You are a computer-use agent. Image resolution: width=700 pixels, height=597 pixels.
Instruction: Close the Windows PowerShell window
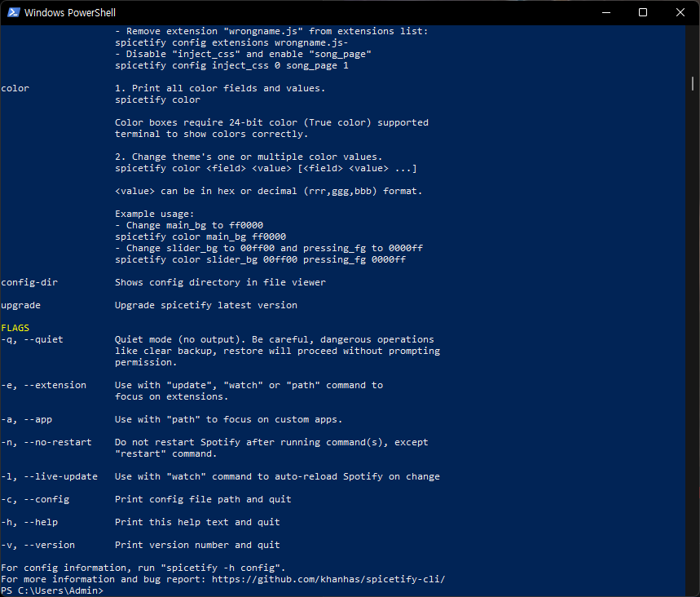point(680,12)
